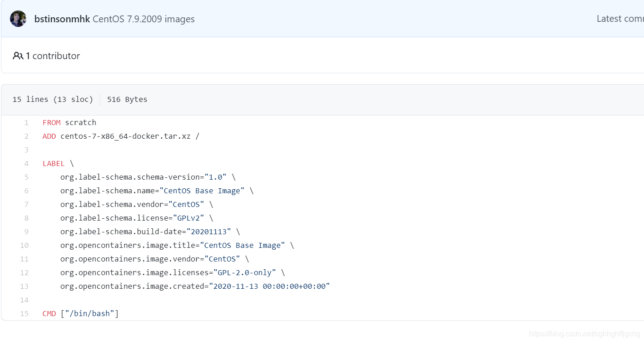
Task: Select line number 1
Action: coord(26,122)
